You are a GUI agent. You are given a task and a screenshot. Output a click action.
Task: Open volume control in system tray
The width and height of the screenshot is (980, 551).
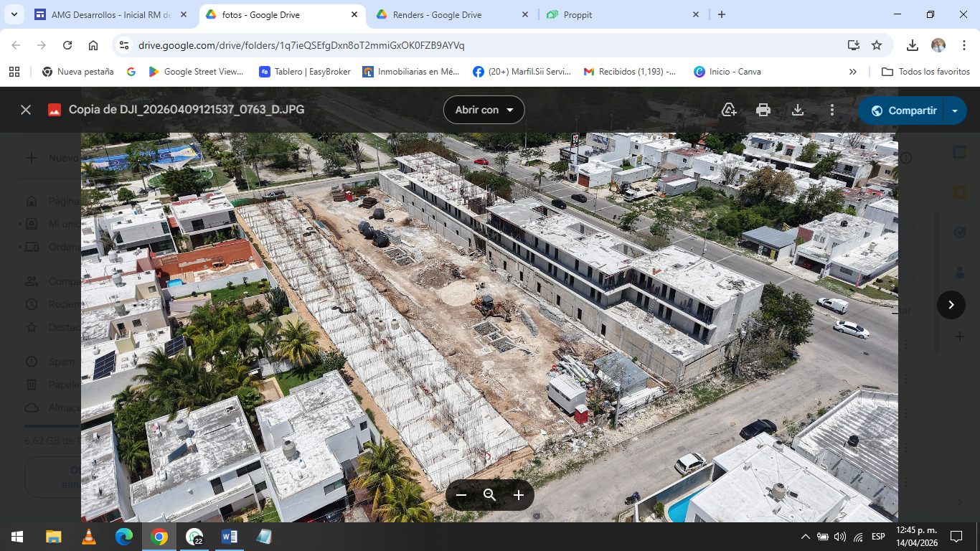click(x=840, y=537)
